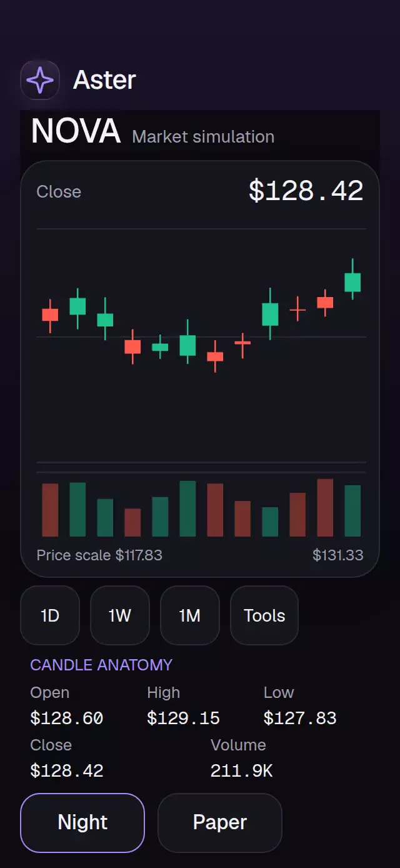Click the CANDLE ANATOMY heading
This screenshot has width=400, height=868.
tap(101, 665)
